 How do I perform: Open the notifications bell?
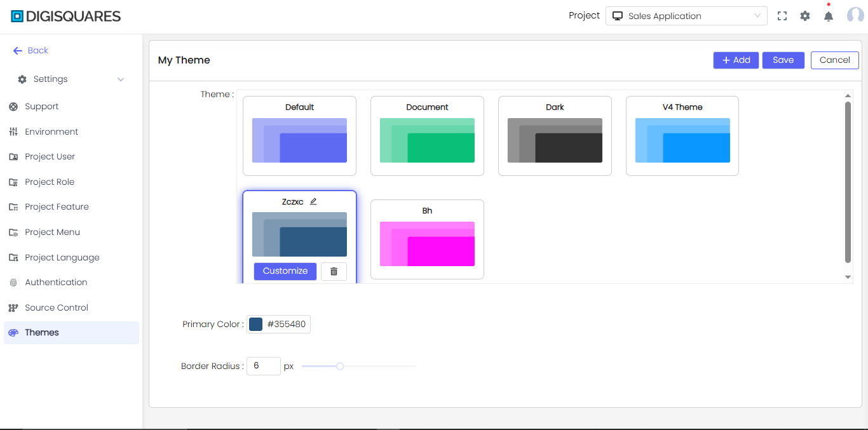[x=829, y=17]
